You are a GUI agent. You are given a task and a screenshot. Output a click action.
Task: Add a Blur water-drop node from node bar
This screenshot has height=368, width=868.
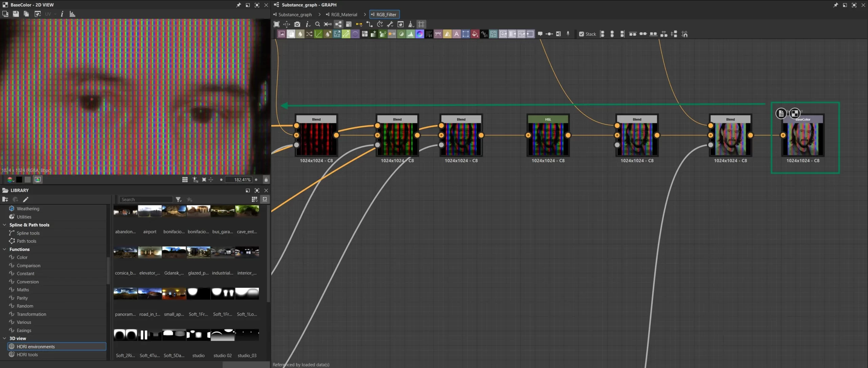(300, 34)
